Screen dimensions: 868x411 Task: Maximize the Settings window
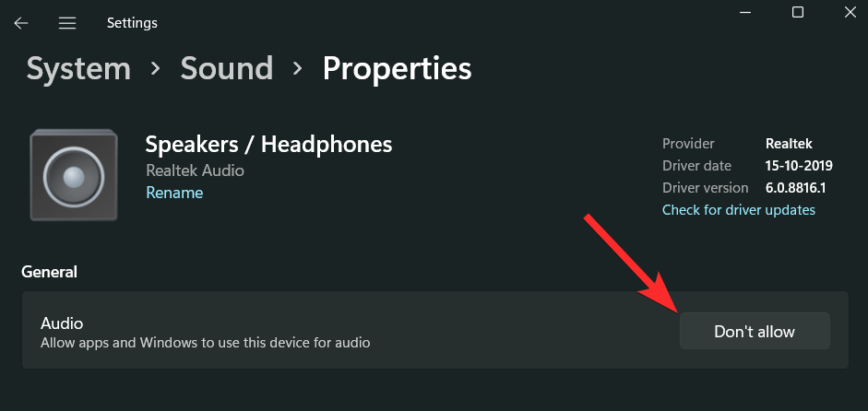[x=798, y=12]
